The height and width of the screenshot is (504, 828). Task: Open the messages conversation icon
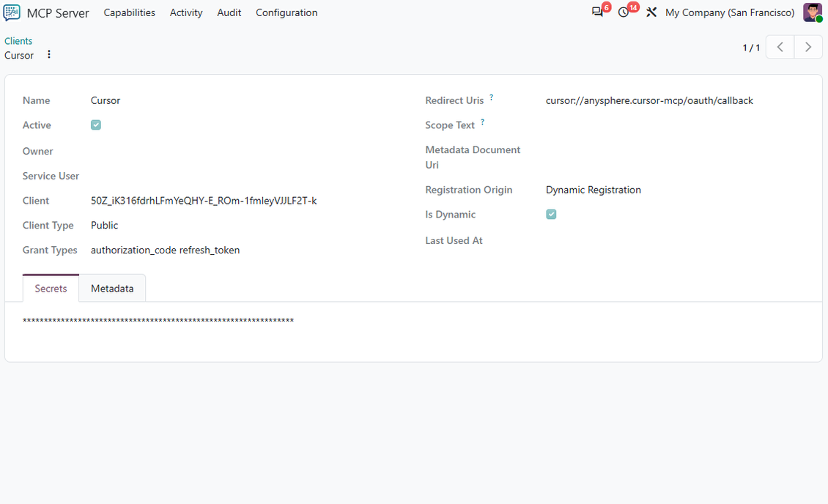pos(597,12)
